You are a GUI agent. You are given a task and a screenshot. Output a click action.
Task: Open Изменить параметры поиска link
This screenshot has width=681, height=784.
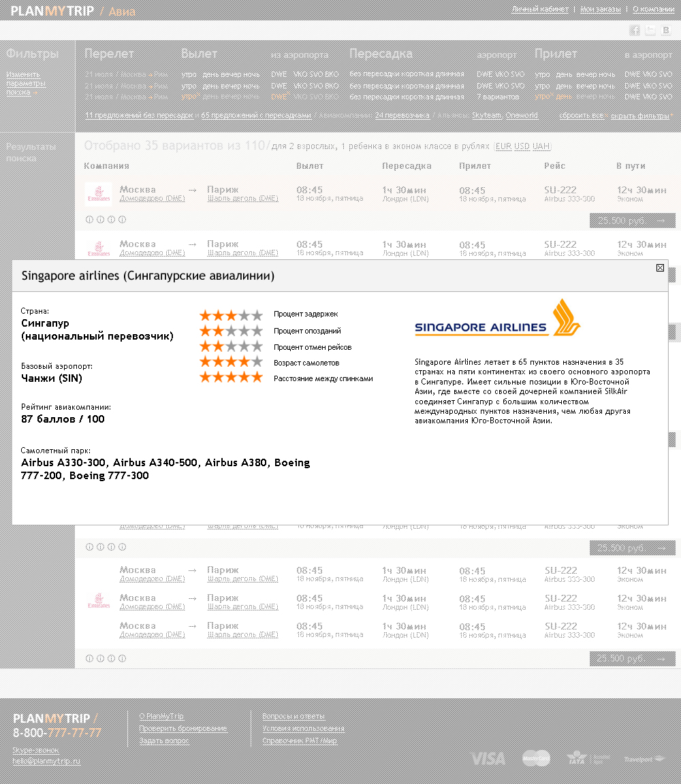click(x=25, y=83)
